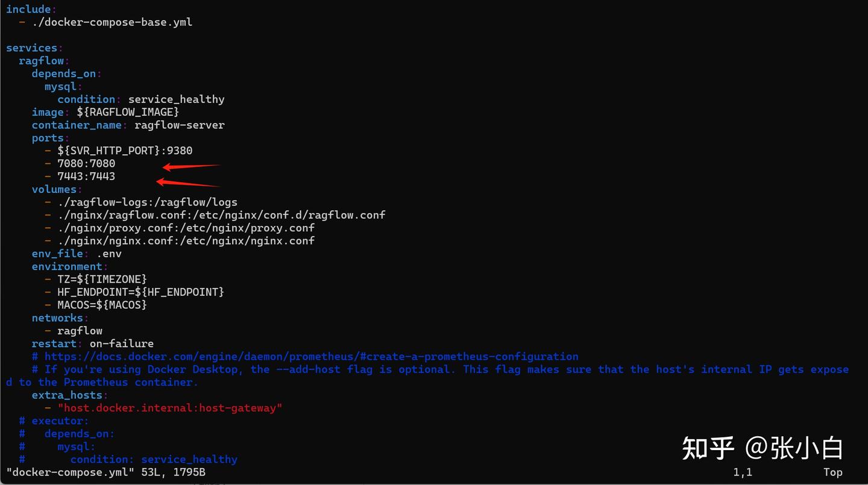Screen dimensions: 868x485
Task: Click the ragflow.conf volume mapping line
Action: (221, 215)
